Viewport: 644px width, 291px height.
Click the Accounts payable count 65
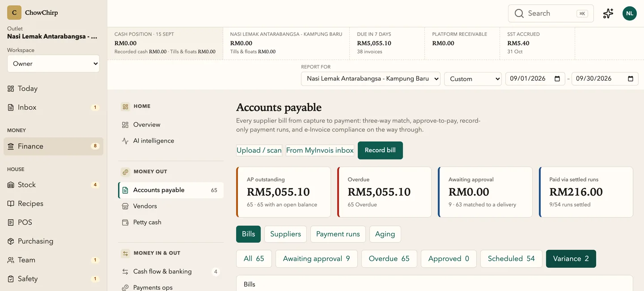(x=214, y=190)
